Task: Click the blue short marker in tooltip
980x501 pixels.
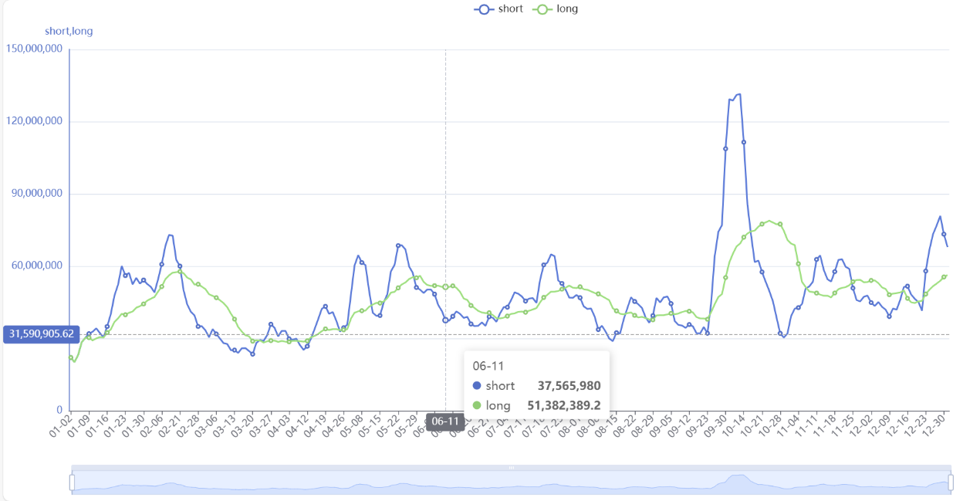Action: pos(476,386)
